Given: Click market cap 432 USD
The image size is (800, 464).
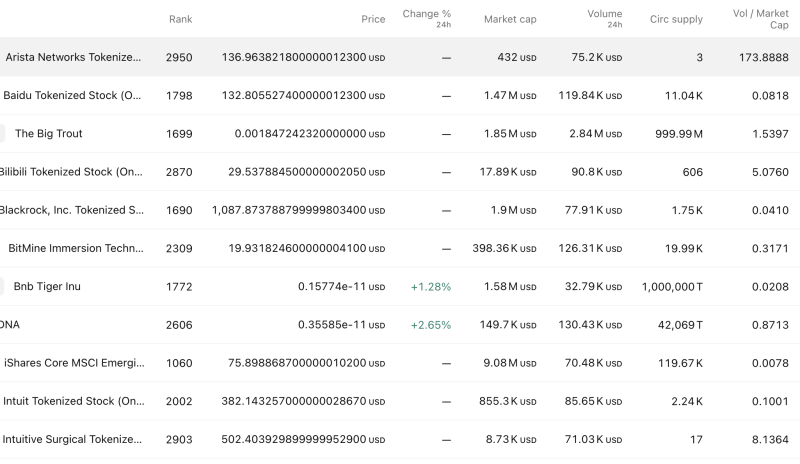Looking at the screenshot, I should pyautogui.click(x=517, y=57).
